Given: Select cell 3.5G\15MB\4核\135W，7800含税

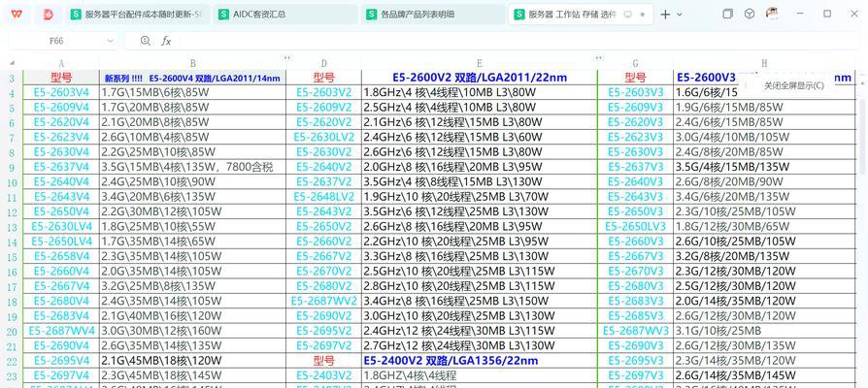Looking at the screenshot, I should tap(192, 167).
